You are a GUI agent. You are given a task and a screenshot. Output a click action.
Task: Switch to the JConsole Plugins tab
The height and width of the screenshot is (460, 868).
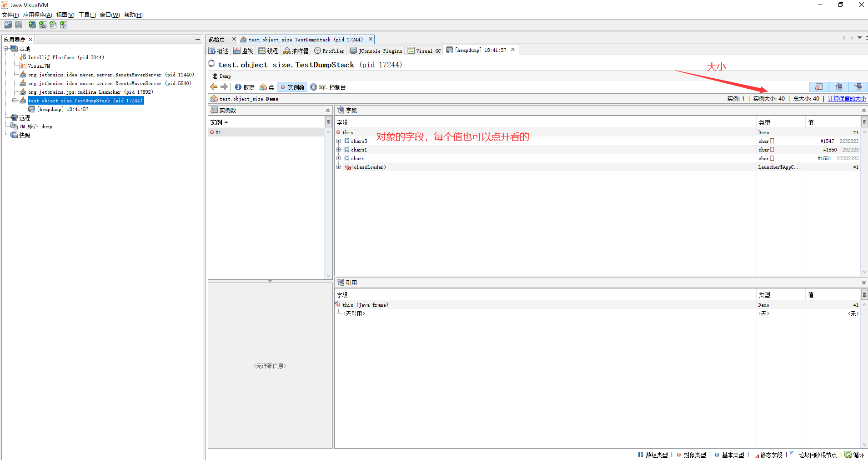click(x=376, y=51)
